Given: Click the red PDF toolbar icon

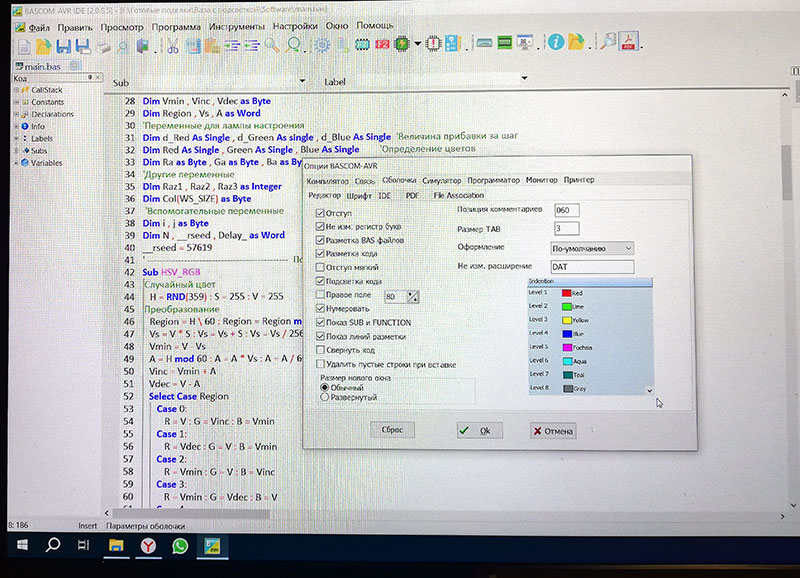Looking at the screenshot, I should tap(629, 41).
